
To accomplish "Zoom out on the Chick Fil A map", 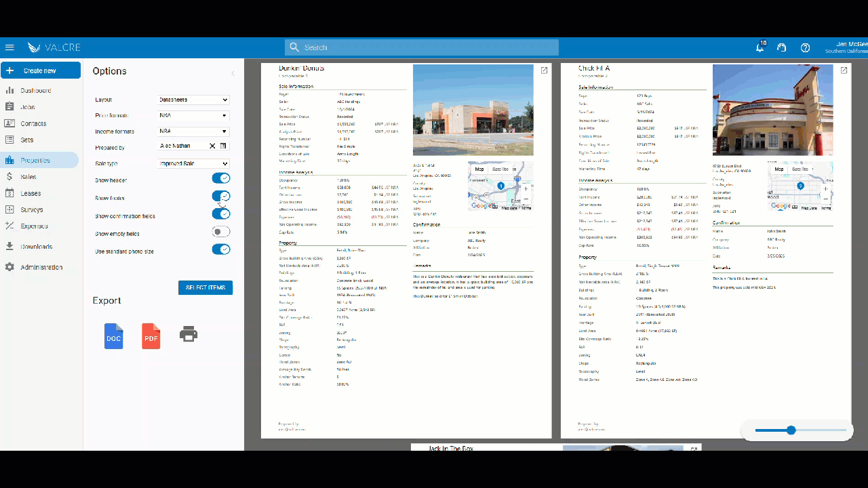I will click(x=825, y=199).
